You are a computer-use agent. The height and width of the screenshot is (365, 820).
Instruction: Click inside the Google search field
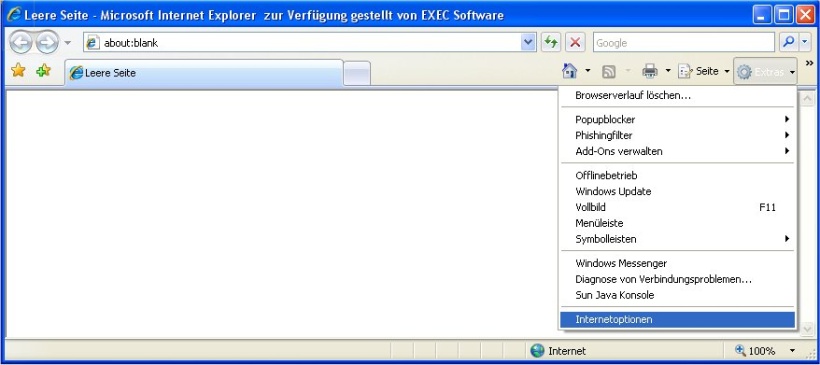point(684,42)
